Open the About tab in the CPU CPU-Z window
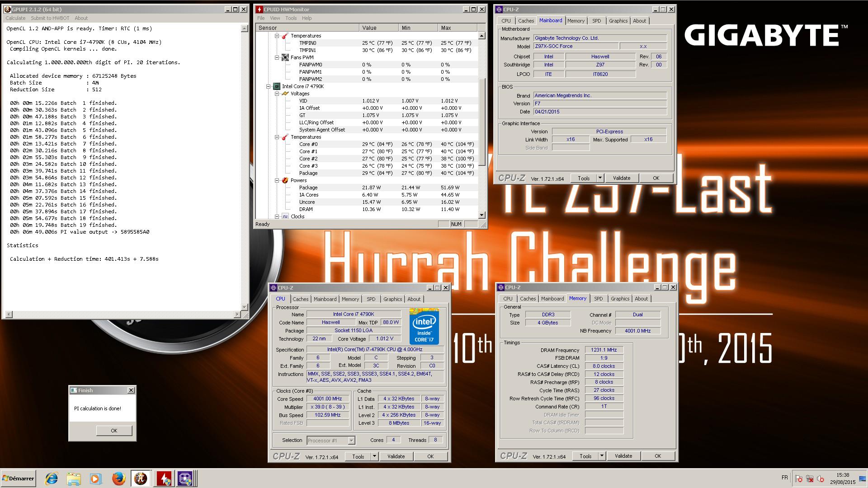Image resolution: width=868 pixels, height=488 pixels. click(x=414, y=299)
